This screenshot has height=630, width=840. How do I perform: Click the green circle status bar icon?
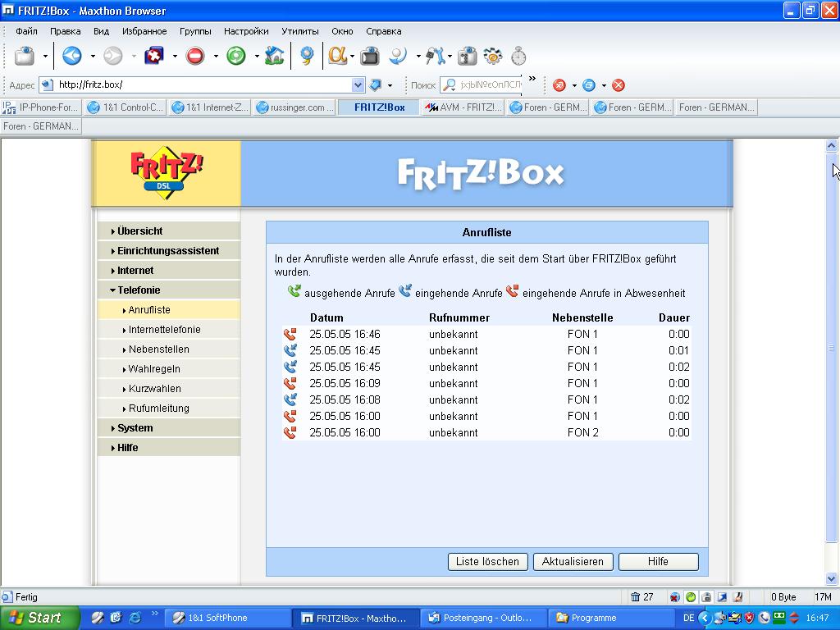coord(691,597)
